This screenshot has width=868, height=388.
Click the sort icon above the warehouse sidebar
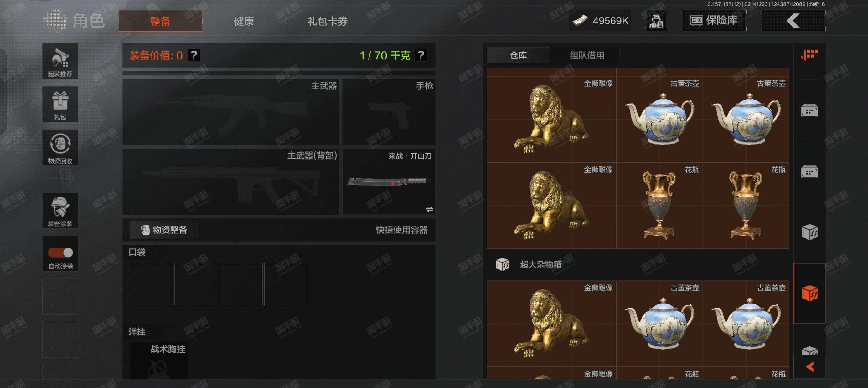pyautogui.click(x=809, y=54)
